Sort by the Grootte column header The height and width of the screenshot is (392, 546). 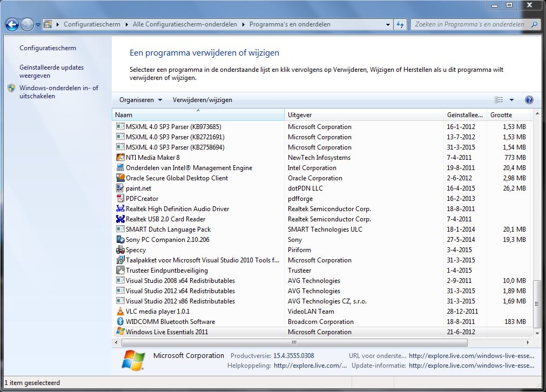(509, 115)
